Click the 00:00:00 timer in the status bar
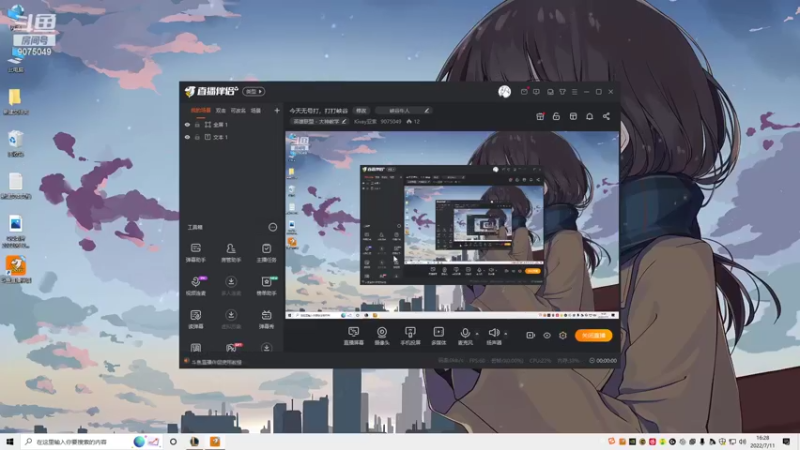 pos(603,361)
